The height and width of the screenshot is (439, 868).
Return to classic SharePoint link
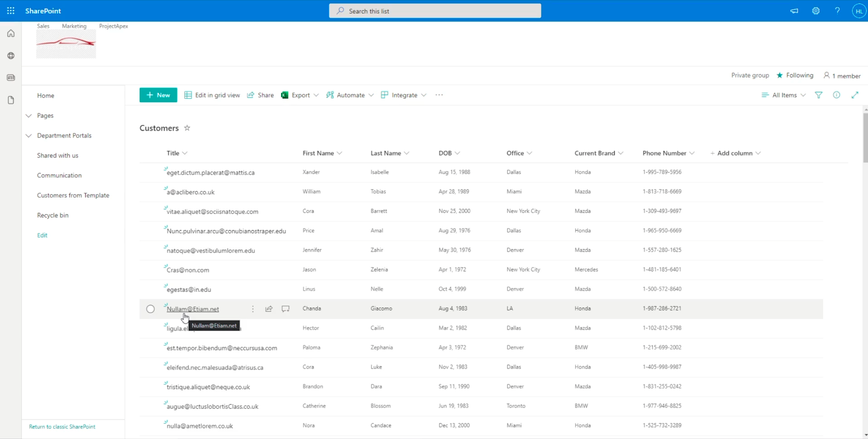[x=62, y=427]
